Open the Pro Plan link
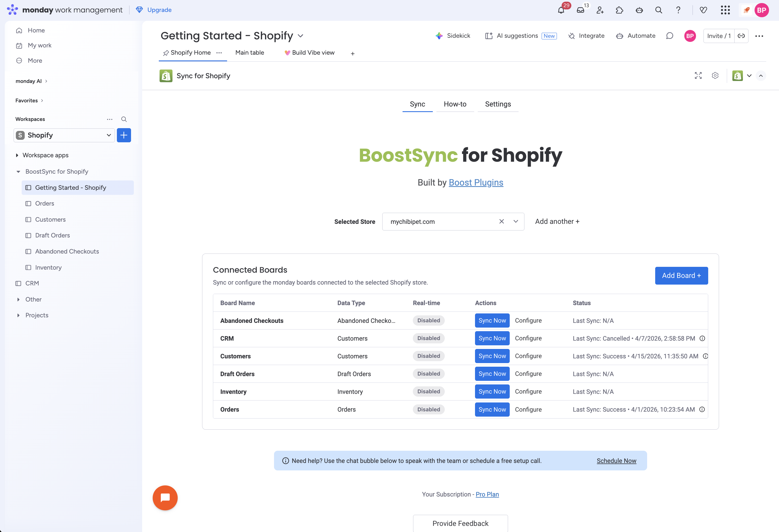The height and width of the screenshot is (532, 779). pos(487,495)
